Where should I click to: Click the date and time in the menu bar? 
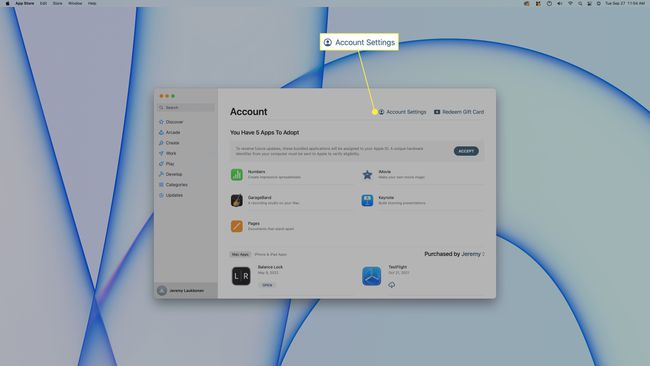pyautogui.click(x=625, y=3)
